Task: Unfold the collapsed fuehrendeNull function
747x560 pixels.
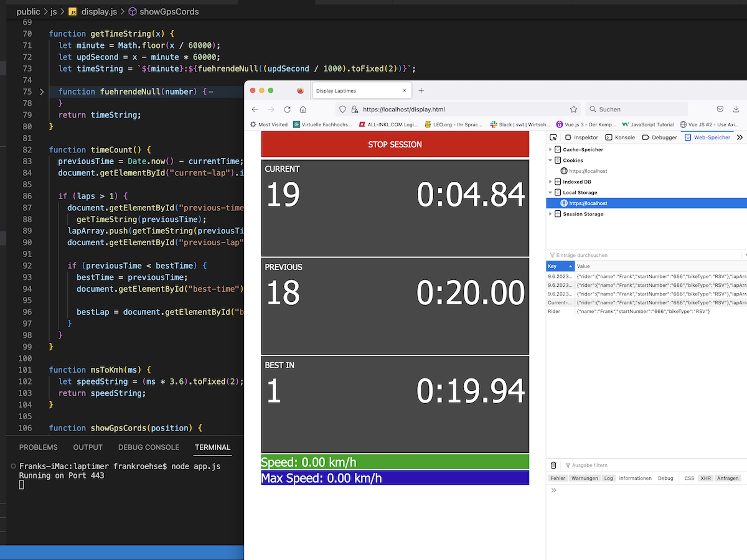Action: 42,91
